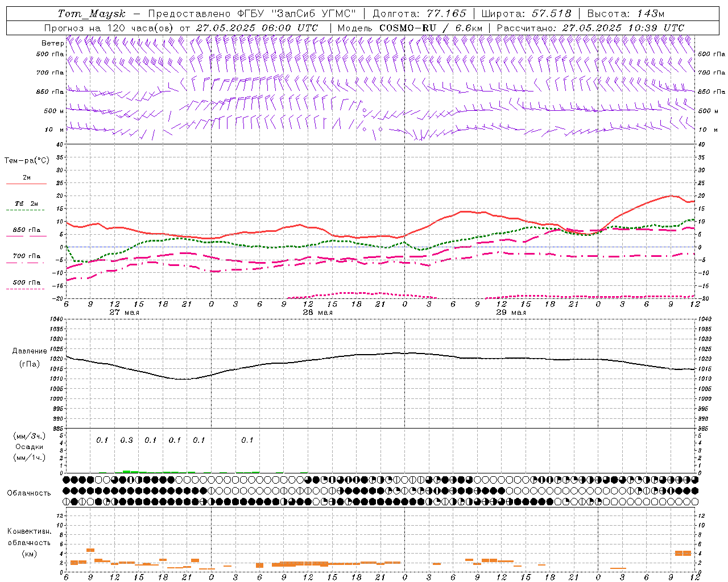Click the (км) unit label for convective clouds

click(x=29, y=554)
